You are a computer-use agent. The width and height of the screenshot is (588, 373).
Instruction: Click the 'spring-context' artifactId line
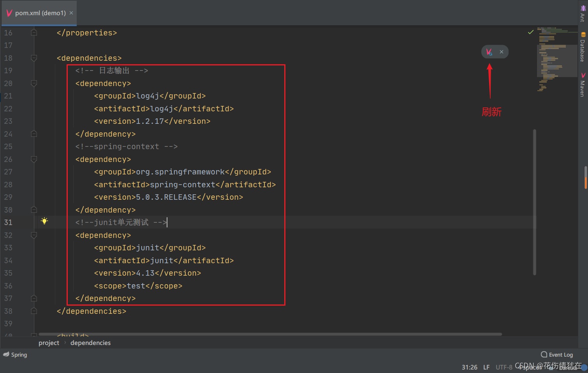pyautogui.click(x=185, y=185)
